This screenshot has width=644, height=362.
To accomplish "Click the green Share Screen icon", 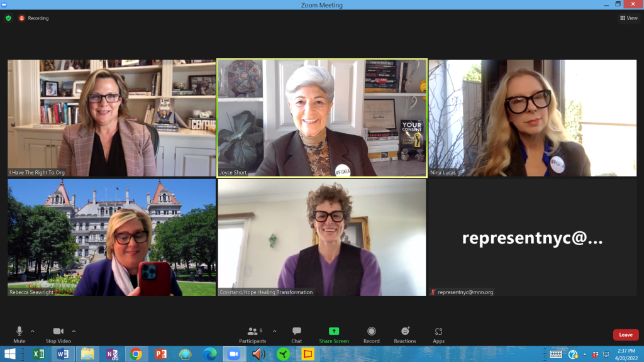I will pos(334,331).
